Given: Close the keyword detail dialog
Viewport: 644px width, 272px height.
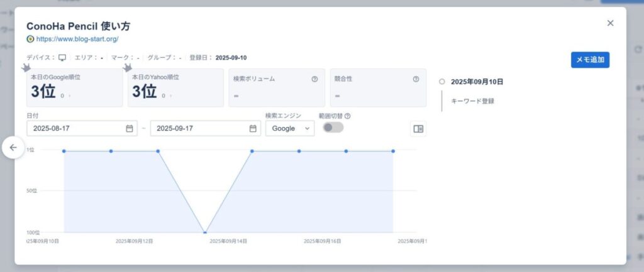Looking at the screenshot, I should [609, 23].
